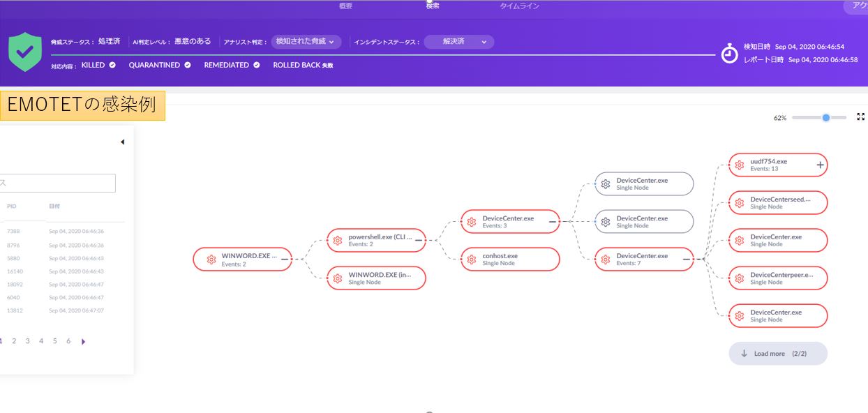Click the gear icon on conhost.exe node
868x413 pixels.
(472, 260)
